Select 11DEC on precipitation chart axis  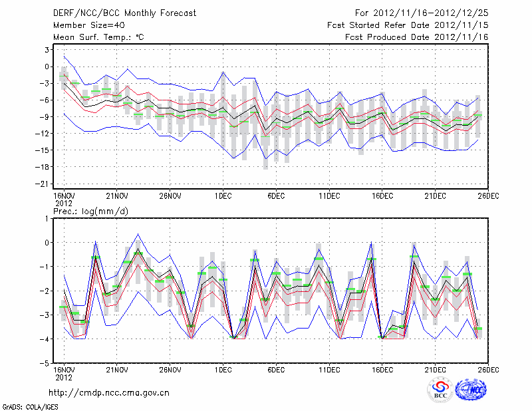(329, 369)
